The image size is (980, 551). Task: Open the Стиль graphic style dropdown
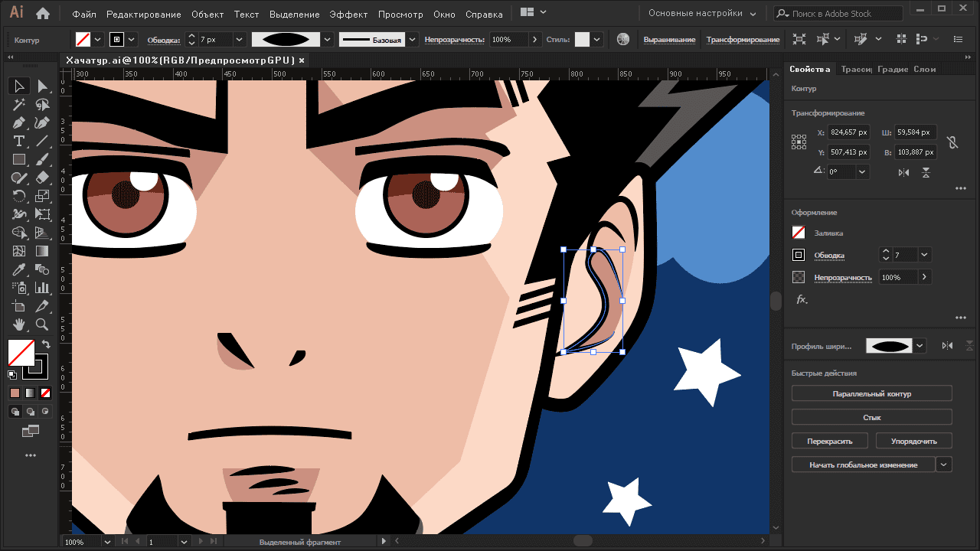[x=596, y=39]
